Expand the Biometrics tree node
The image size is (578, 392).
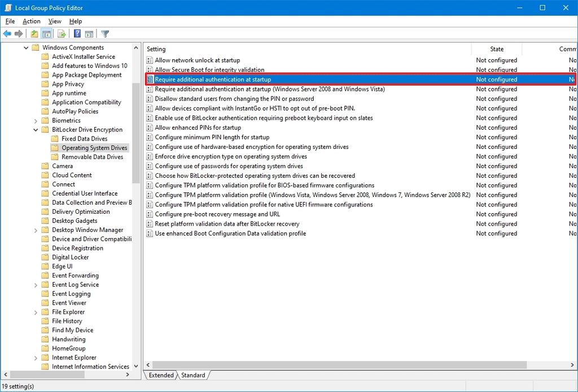(36, 120)
